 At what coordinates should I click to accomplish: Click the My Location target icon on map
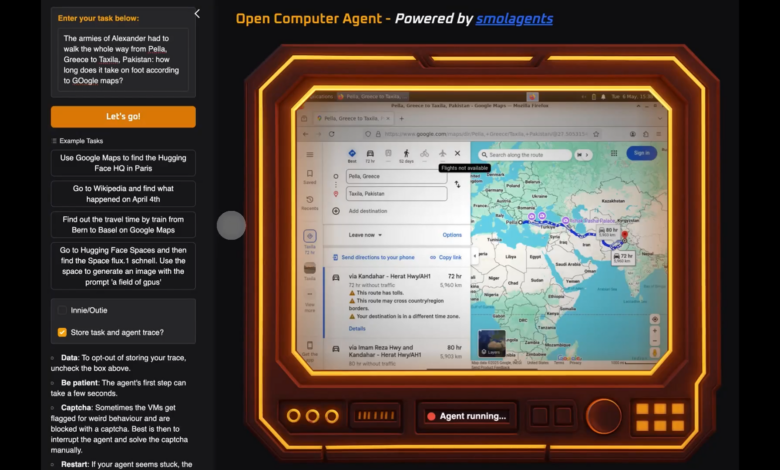point(655,319)
